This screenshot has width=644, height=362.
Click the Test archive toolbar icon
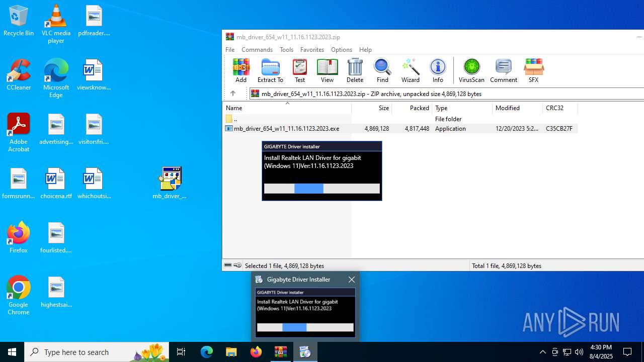(300, 70)
